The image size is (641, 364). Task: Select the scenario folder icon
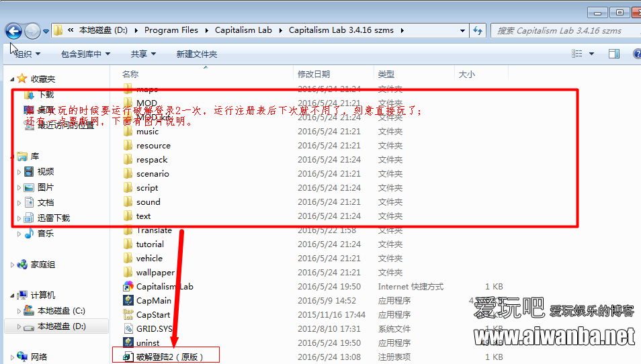[x=128, y=174]
